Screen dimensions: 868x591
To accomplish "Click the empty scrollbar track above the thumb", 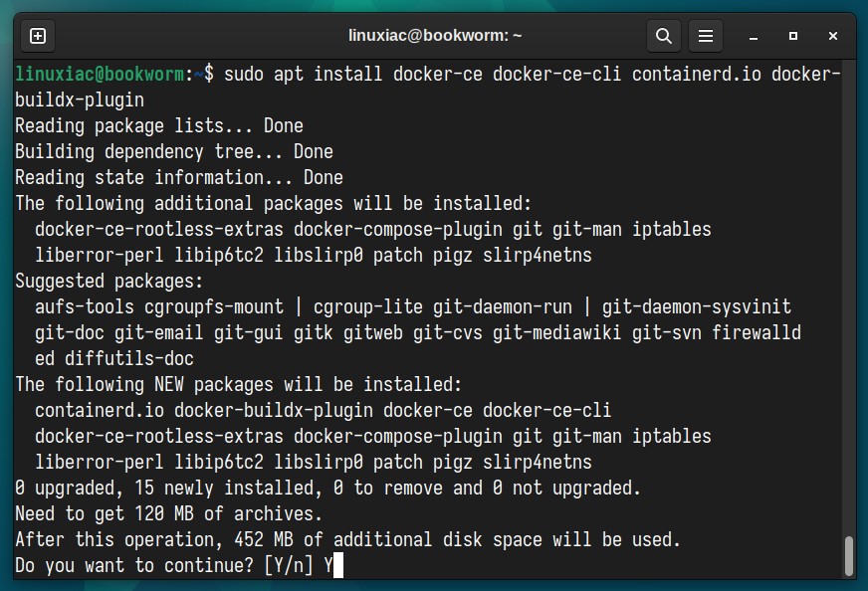I will point(849,298).
